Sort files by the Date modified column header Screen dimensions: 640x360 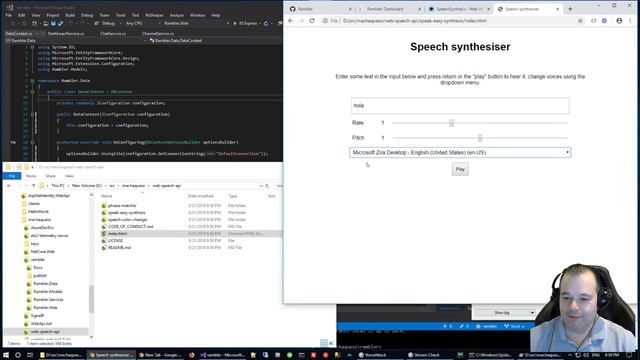(200, 196)
